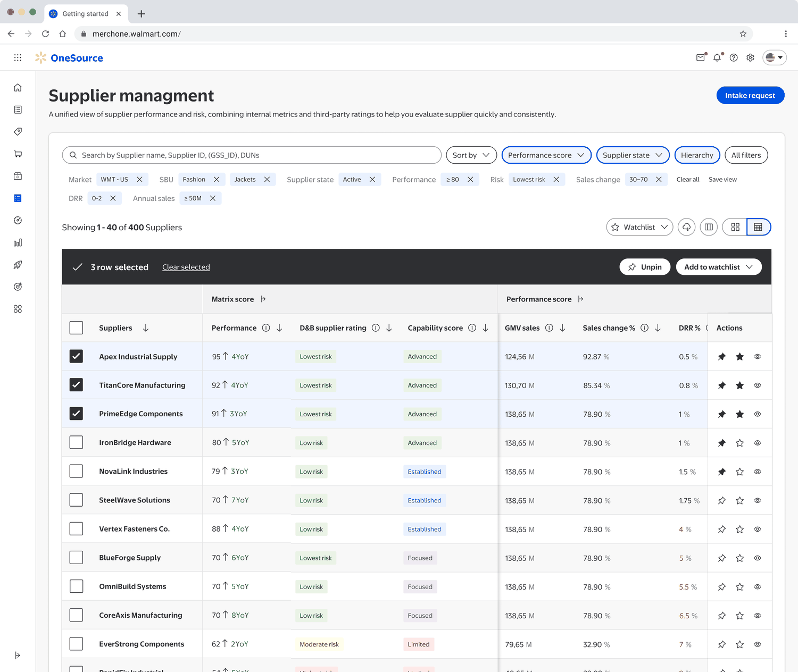The image size is (798, 672).
Task: Sort Suppliers column with arrow icon
Action: pos(146,328)
